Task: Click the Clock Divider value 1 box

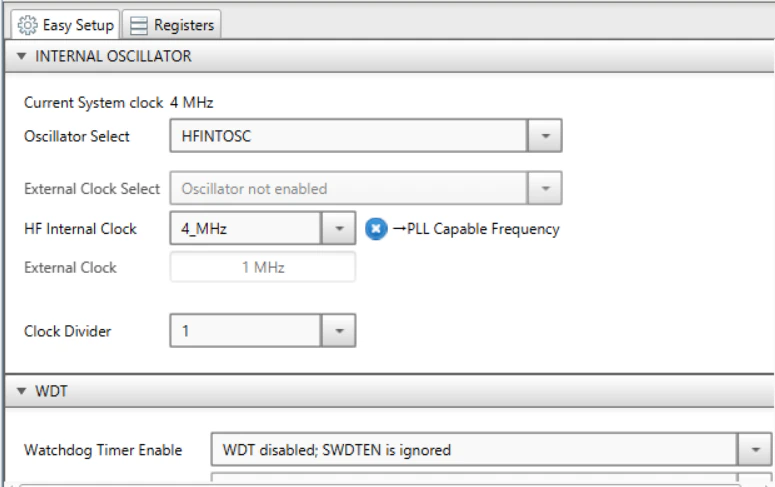Action: pyautogui.click(x=262, y=330)
